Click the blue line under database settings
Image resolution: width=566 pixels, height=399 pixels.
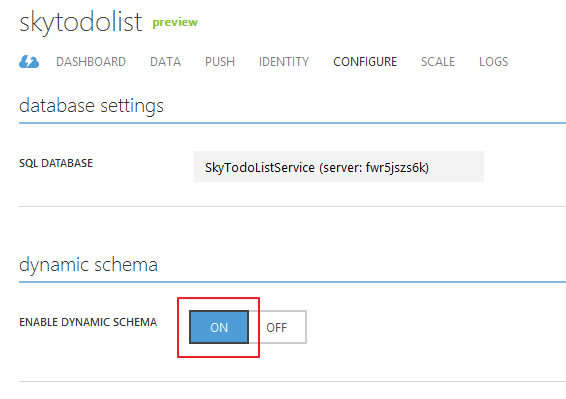click(x=292, y=123)
